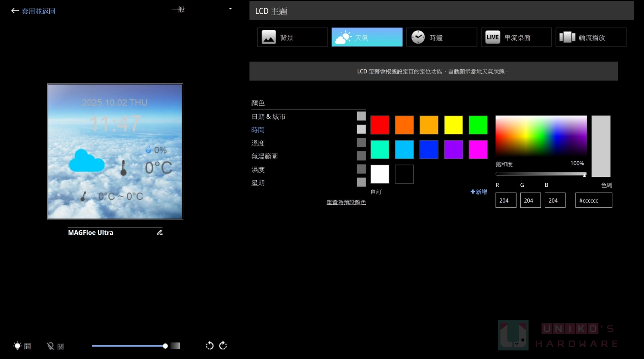Select the LIVE 串流桌面 icon
The height and width of the screenshot is (359, 644).
(x=492, y=37)
